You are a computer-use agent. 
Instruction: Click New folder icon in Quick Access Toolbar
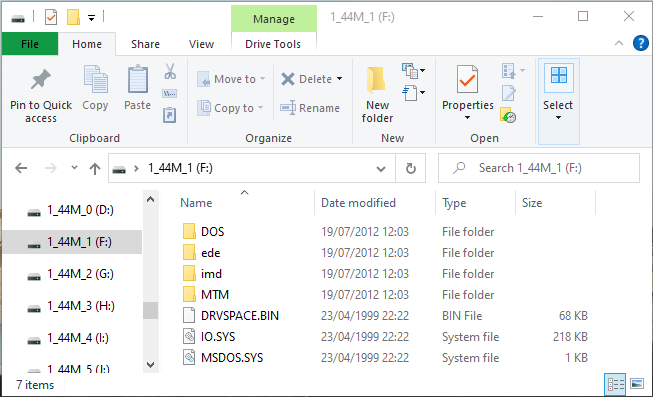pos(73,17)
